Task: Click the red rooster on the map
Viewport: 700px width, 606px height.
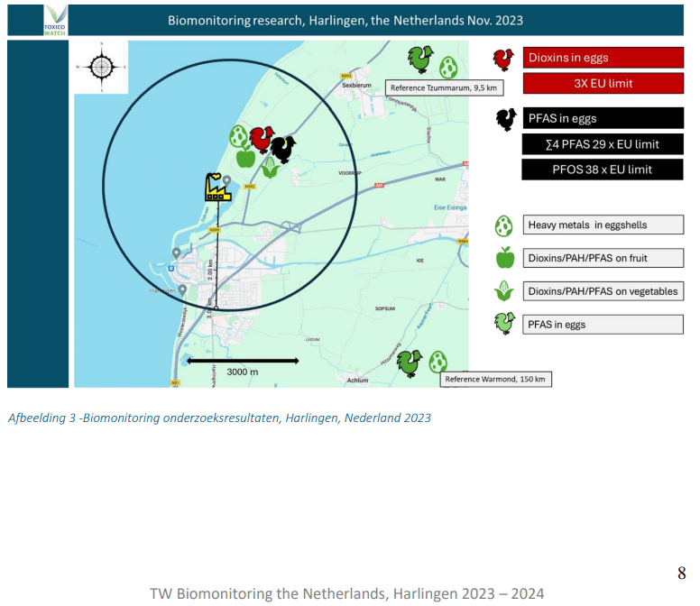Action: coord(262,139)
